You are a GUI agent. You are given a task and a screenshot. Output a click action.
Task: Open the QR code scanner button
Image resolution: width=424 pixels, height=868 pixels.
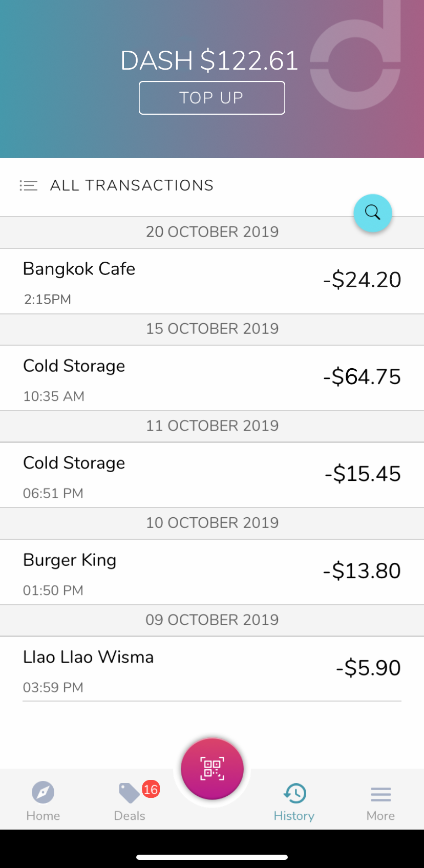(x=212, y=769)
